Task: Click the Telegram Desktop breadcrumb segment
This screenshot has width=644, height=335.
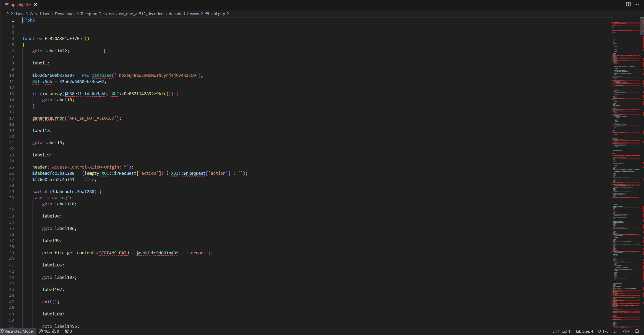Action: (x=97, y=14)
